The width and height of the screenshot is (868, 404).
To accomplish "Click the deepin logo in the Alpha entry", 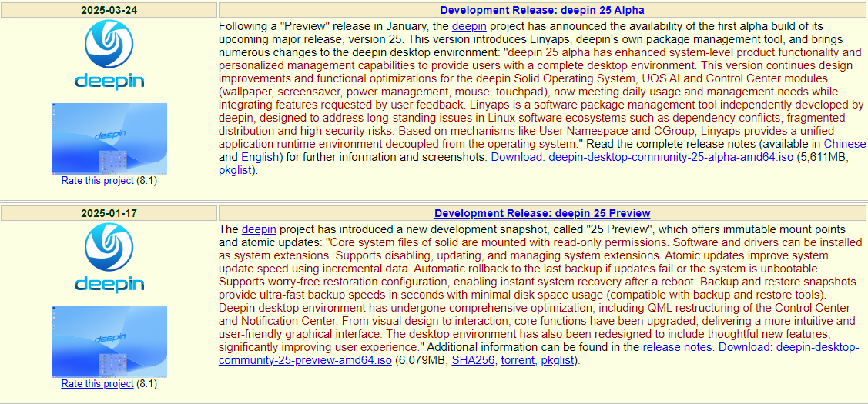I will 109,55.
